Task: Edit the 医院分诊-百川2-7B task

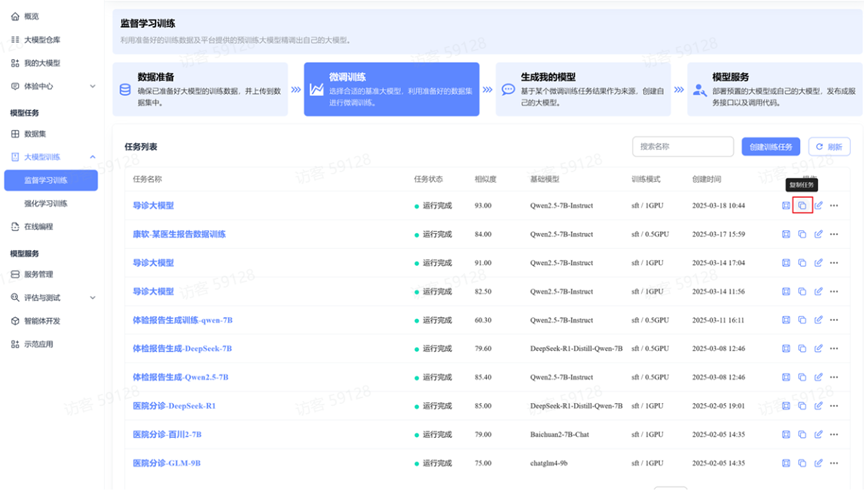Action: 819,435
